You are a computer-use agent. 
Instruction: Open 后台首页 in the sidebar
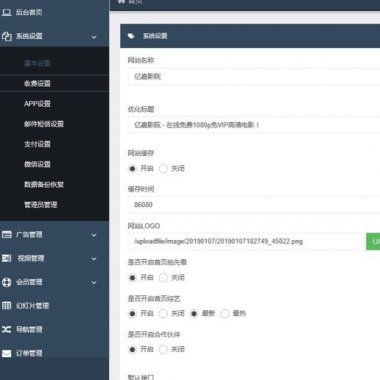(29, 12)
